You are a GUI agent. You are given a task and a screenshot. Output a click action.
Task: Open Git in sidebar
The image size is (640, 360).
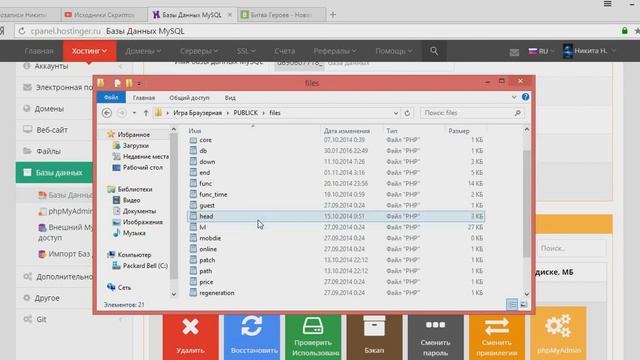pos(41,319)
